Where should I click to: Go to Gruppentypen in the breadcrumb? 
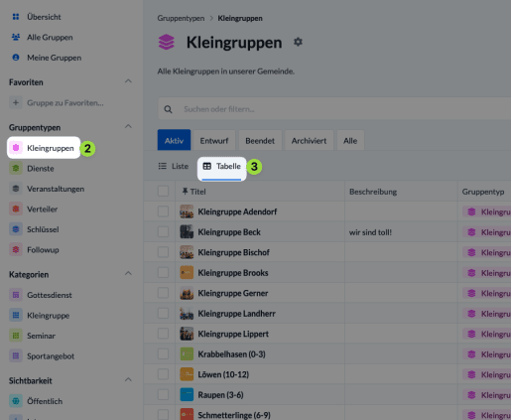(181, 18)
